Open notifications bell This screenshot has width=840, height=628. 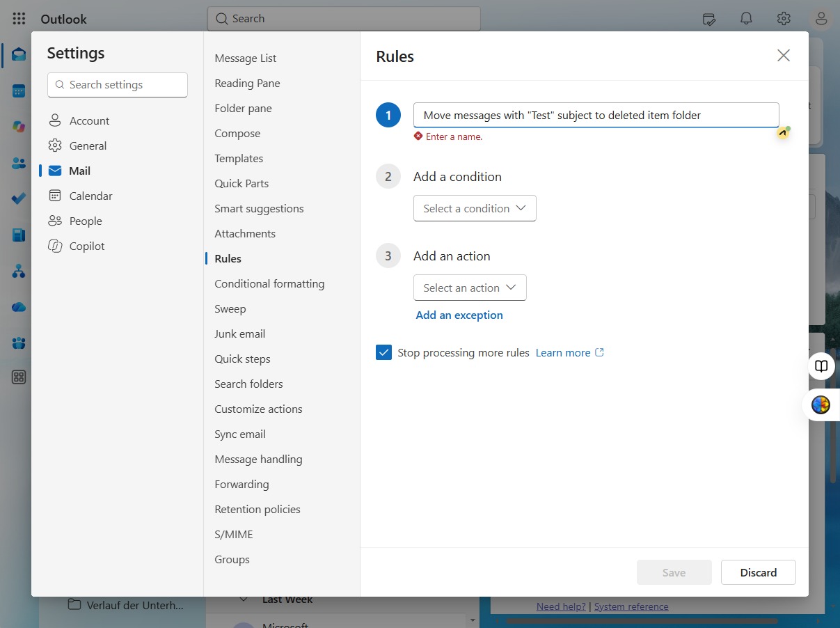coord(747,19)
